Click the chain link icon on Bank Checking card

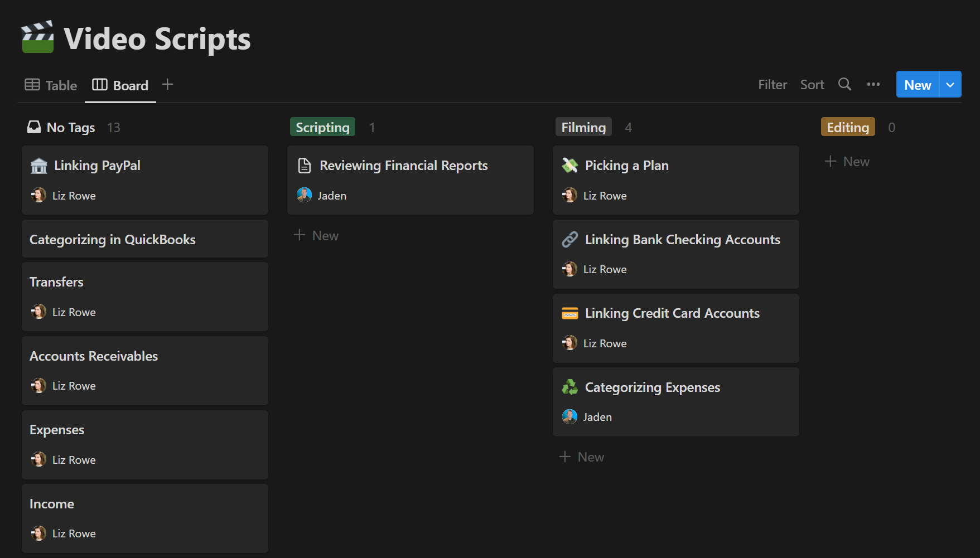click(569, 240)
